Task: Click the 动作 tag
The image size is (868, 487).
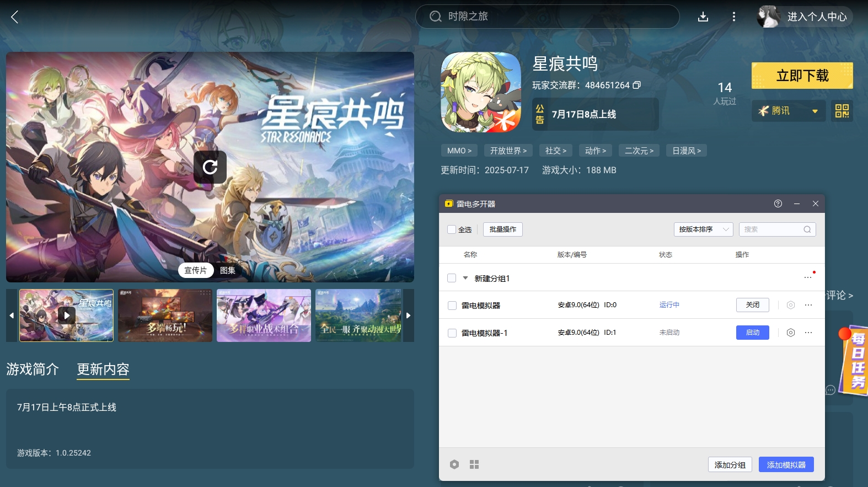Action: 596,151
